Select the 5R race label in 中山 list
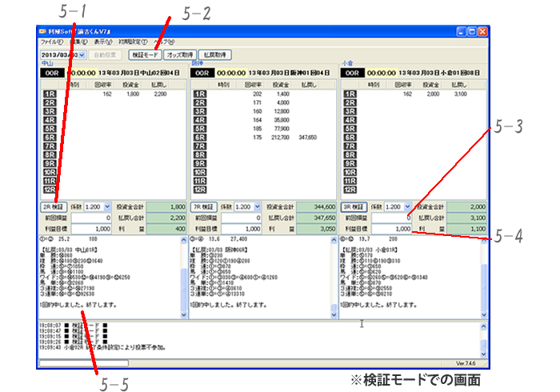Screen dimensions: 560x392 49,129
